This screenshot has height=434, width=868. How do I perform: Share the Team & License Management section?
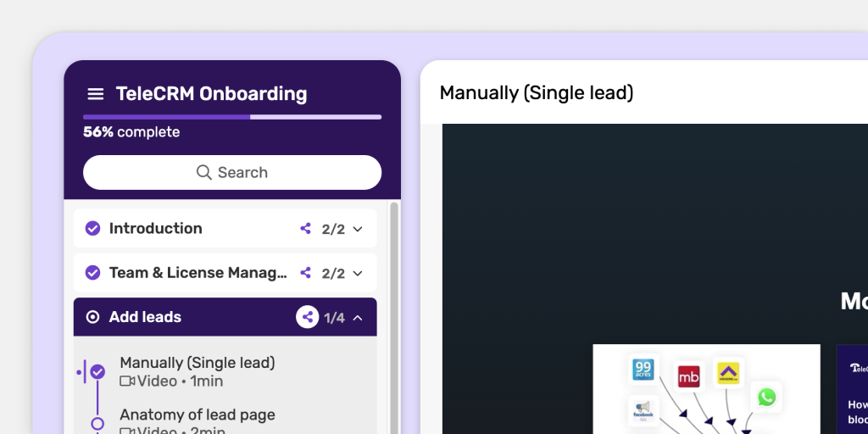pos(305,272)
